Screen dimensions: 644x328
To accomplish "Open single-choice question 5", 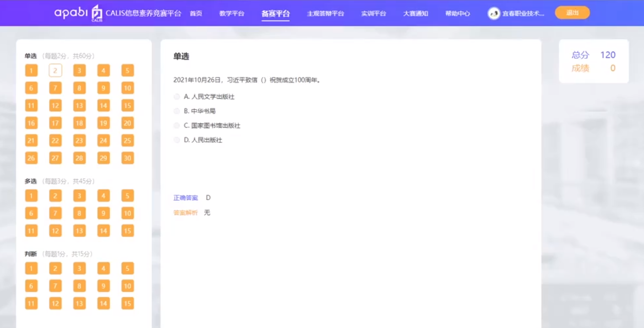I will point(128,70).
